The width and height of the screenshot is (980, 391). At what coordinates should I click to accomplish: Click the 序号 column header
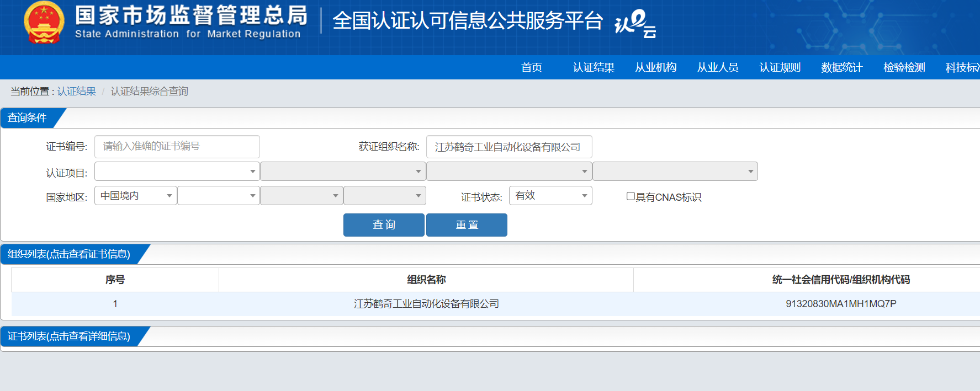[115, 280]
